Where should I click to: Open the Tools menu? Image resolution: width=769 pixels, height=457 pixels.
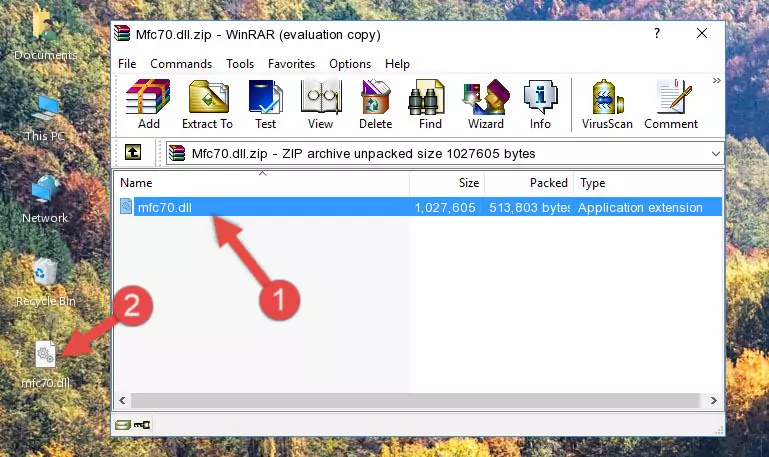[x=240, y=64]
